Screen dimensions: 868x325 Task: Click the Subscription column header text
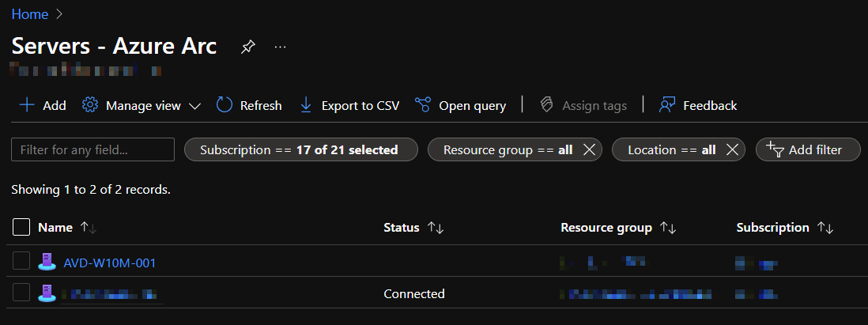click(773, 228)
